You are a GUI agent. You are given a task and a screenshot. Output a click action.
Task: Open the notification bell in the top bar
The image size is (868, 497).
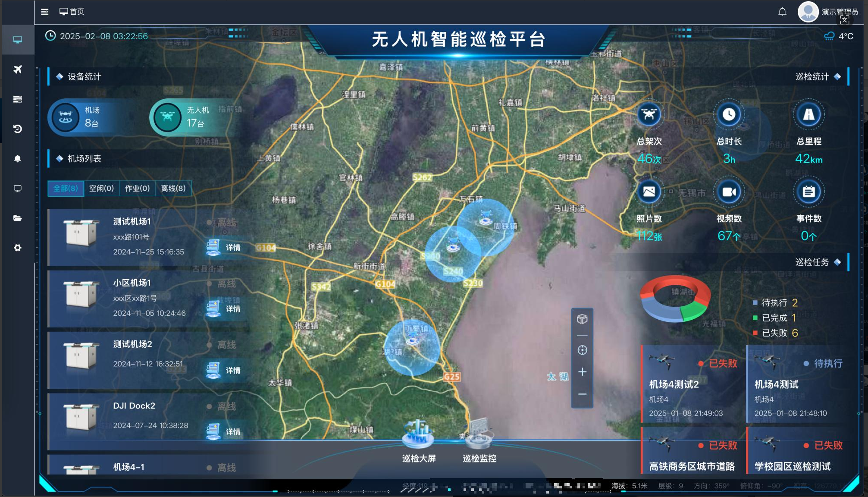coord(782,12)
